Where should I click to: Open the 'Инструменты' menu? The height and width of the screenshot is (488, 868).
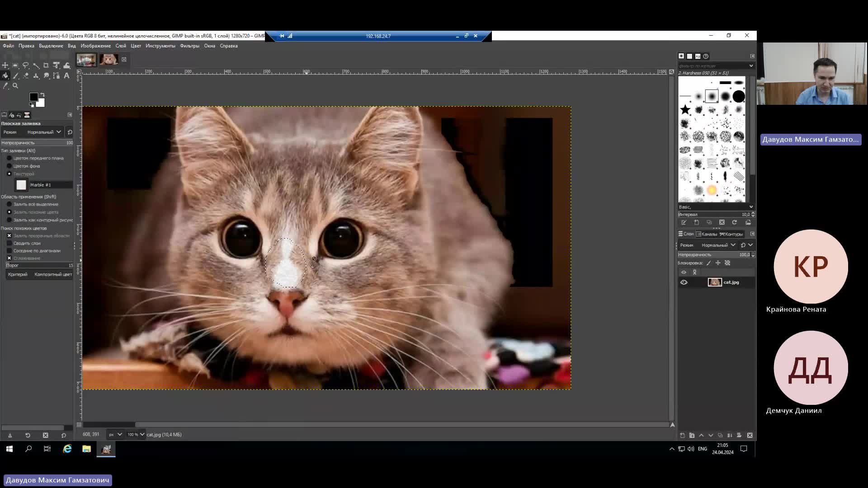click(160, 46)
